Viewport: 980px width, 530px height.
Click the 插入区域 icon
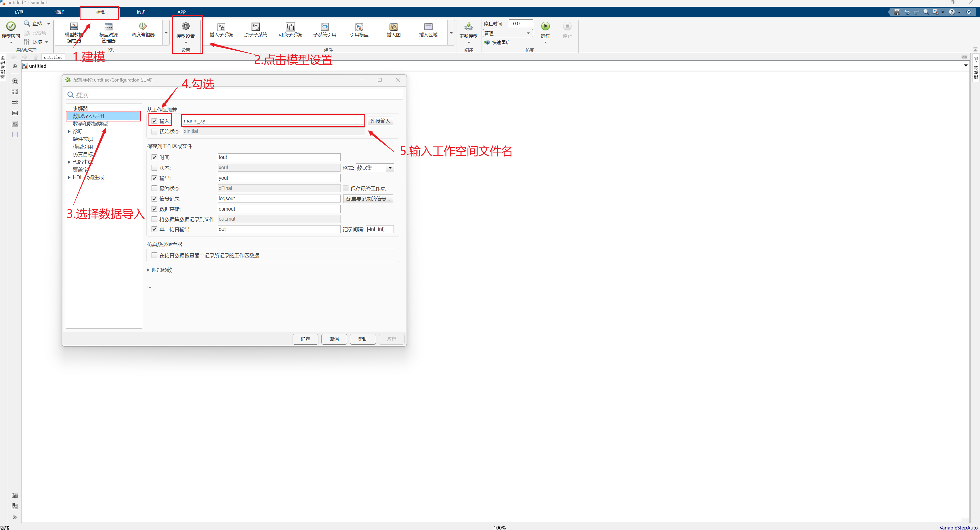point(428,27)
